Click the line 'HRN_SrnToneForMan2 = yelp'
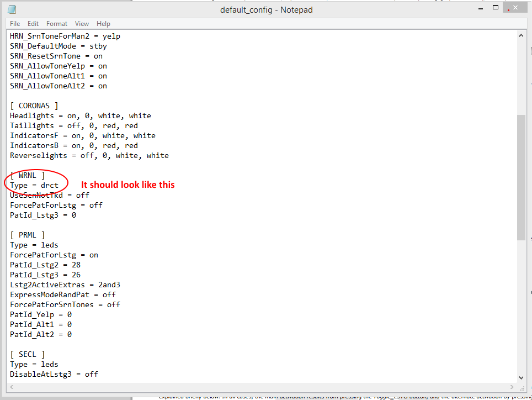Screen dimensions: 532x400 [65, 36]
